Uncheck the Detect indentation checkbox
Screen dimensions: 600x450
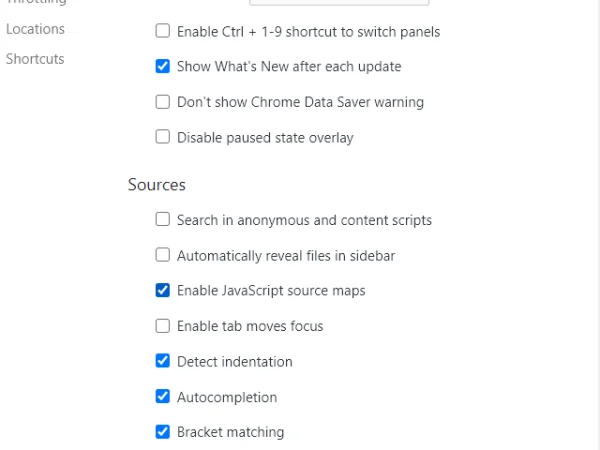coord(163,361)
